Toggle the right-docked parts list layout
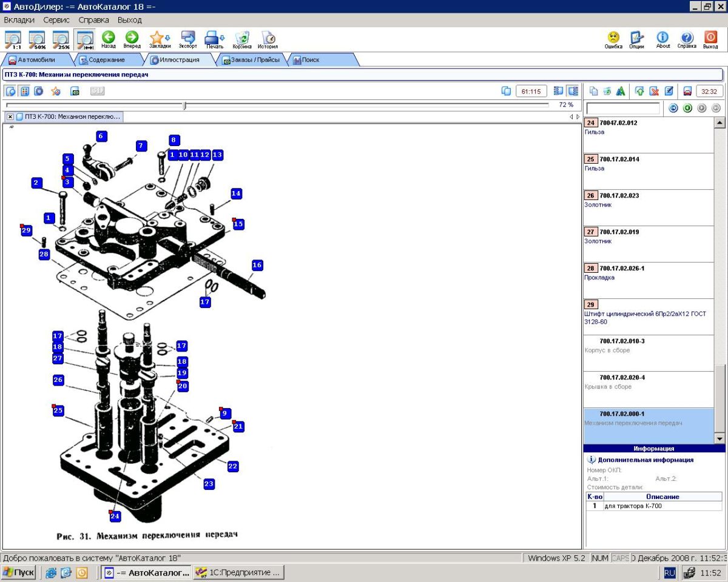 [x=573, y=91]
